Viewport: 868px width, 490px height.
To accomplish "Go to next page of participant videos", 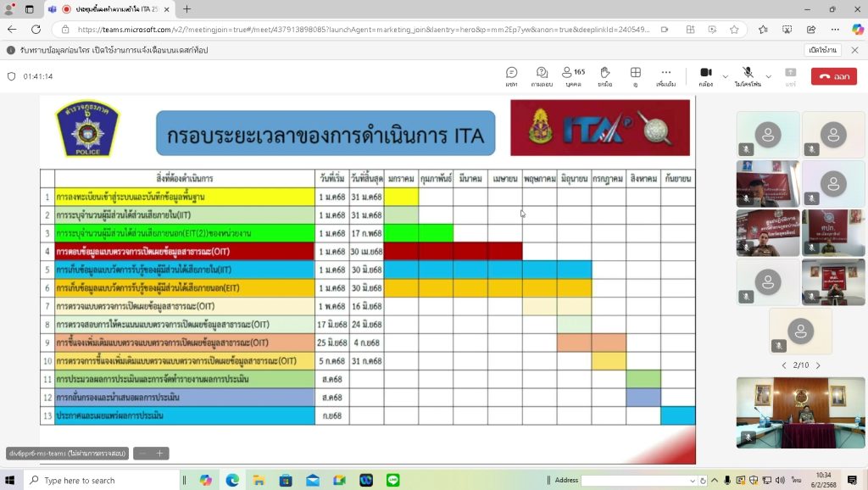I will (818, 365).
